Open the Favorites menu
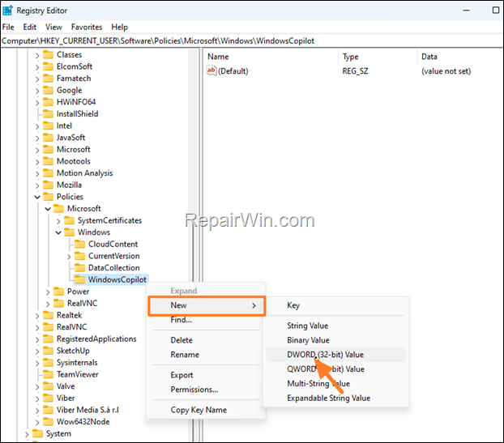504x443 pixels. pos(87,27)
